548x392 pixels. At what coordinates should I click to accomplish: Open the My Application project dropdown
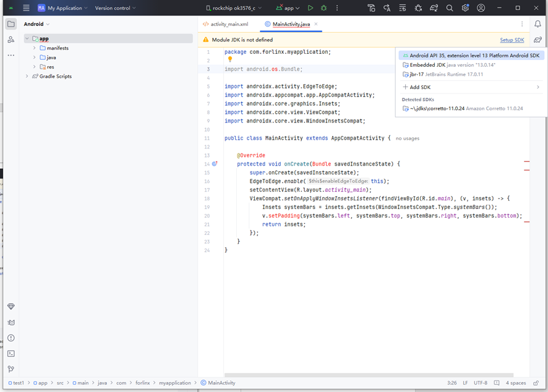click(x=63, y=8)
